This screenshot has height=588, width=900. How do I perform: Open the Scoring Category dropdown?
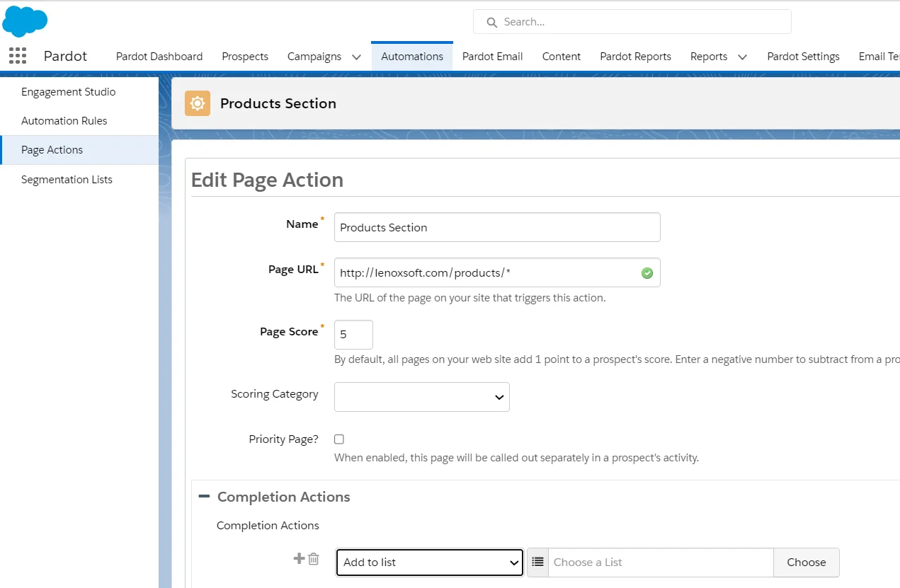click(x=421, y=397)
